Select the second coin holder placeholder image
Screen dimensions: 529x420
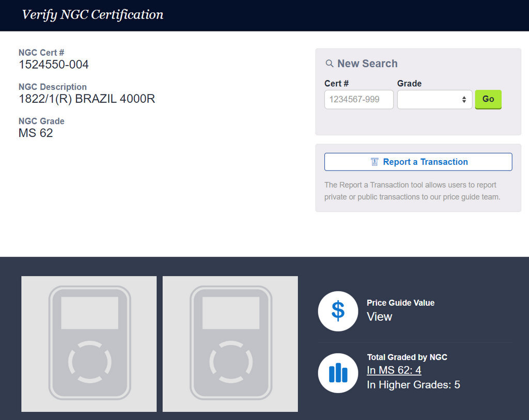click(230, 344)
